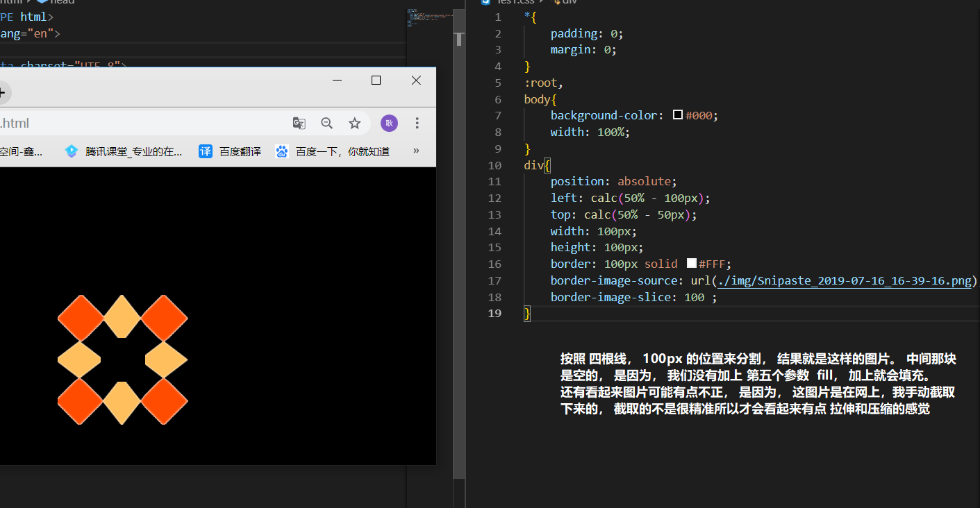Maximize the Chrome browser window
This screenshot has height=508, width=980.
[376, 81]
